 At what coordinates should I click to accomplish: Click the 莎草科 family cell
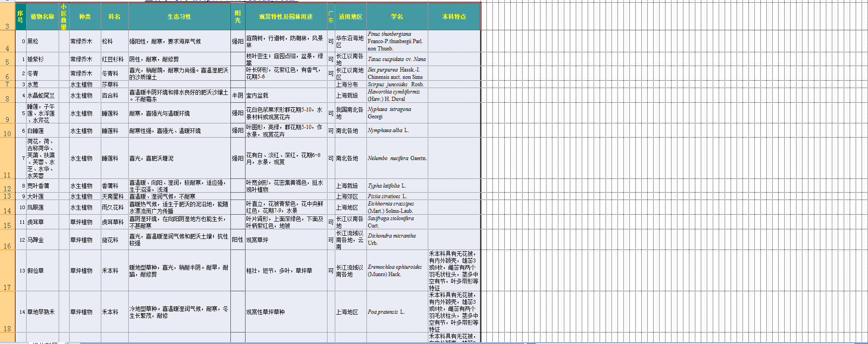click(x=115, y=84)
